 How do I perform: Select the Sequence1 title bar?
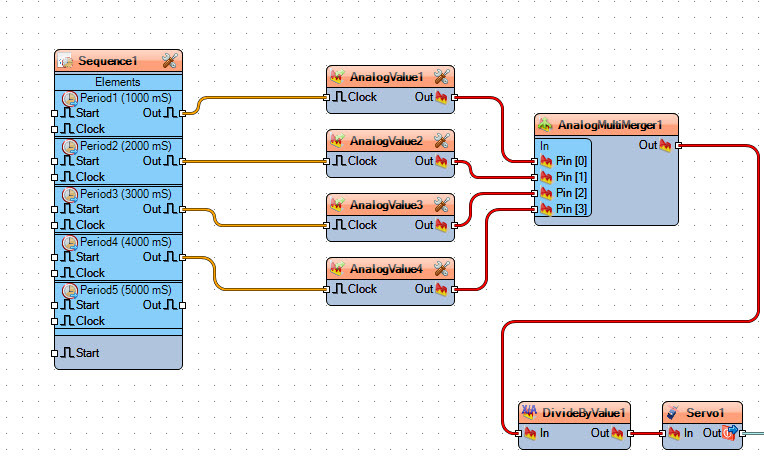pos(118,61)
